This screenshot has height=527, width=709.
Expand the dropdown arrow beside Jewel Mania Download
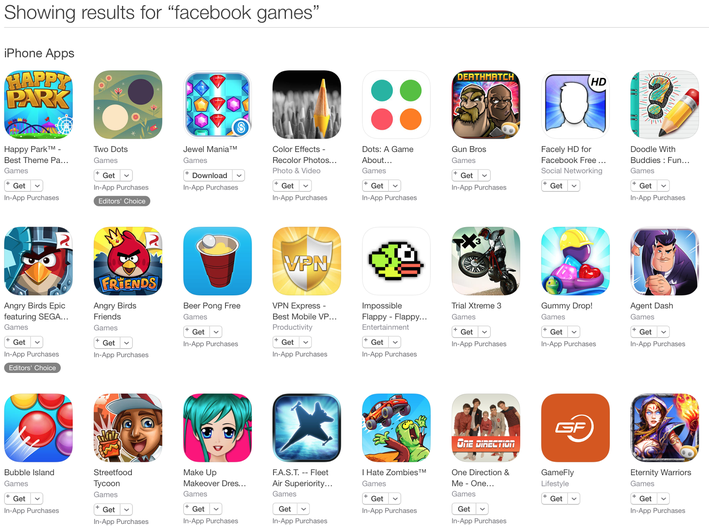coord(239,176)
